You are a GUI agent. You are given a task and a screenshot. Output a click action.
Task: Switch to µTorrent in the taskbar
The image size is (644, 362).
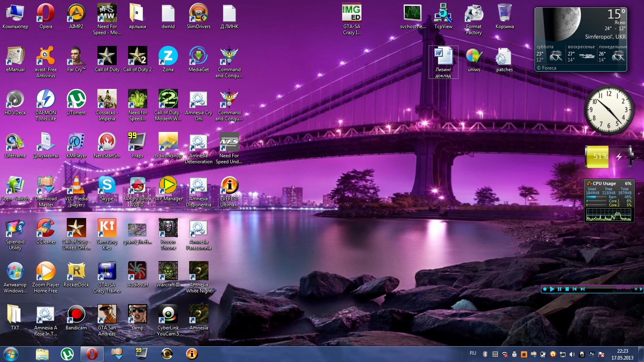(x=67, y=354)
